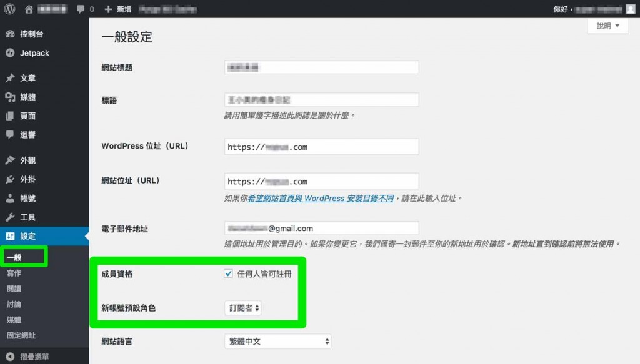Open the comments bubble icon in admin bar

click(x=81, y=9)
